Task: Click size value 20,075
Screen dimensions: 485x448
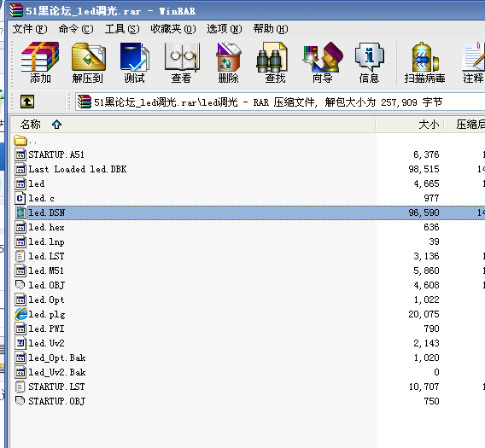Action: 424,314
